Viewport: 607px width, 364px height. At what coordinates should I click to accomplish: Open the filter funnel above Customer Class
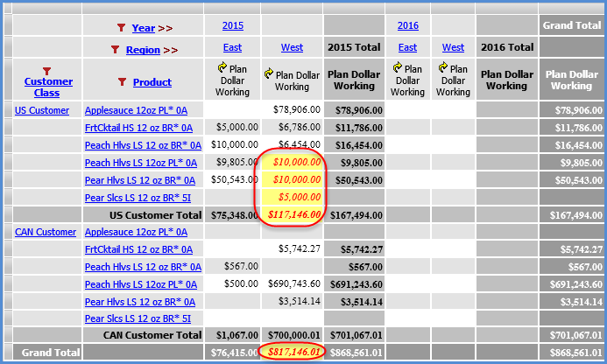[x=47, y=71]
